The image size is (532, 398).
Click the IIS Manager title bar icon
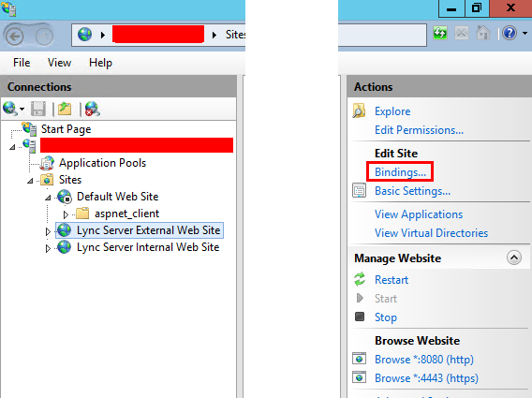tap(8, 8)
